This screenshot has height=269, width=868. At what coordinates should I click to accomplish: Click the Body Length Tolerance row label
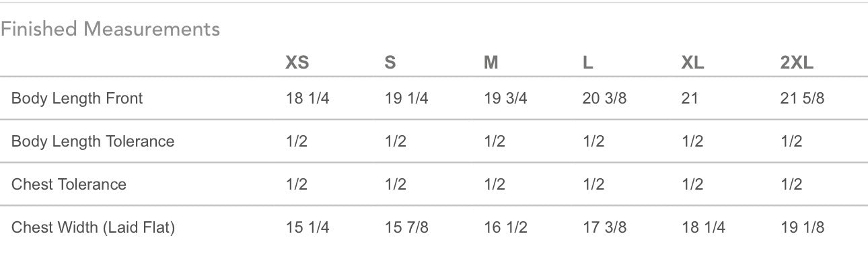[x=93, y=141]
